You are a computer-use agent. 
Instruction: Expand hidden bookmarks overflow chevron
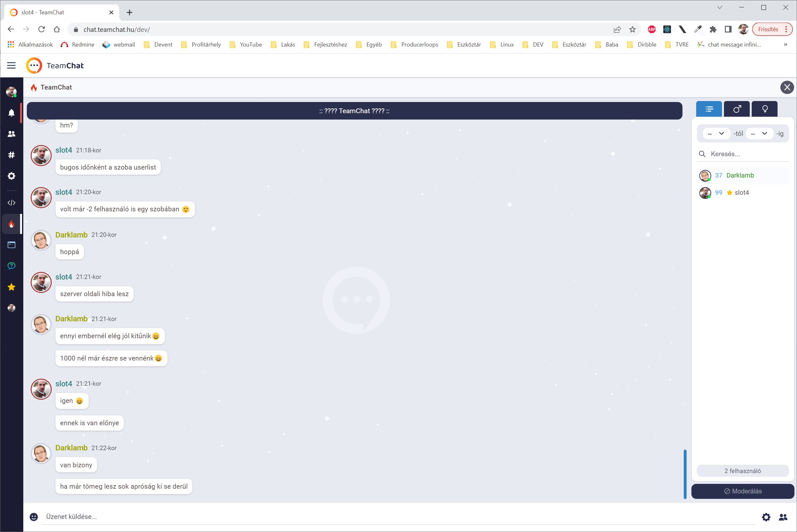click(x=786, y=44)
